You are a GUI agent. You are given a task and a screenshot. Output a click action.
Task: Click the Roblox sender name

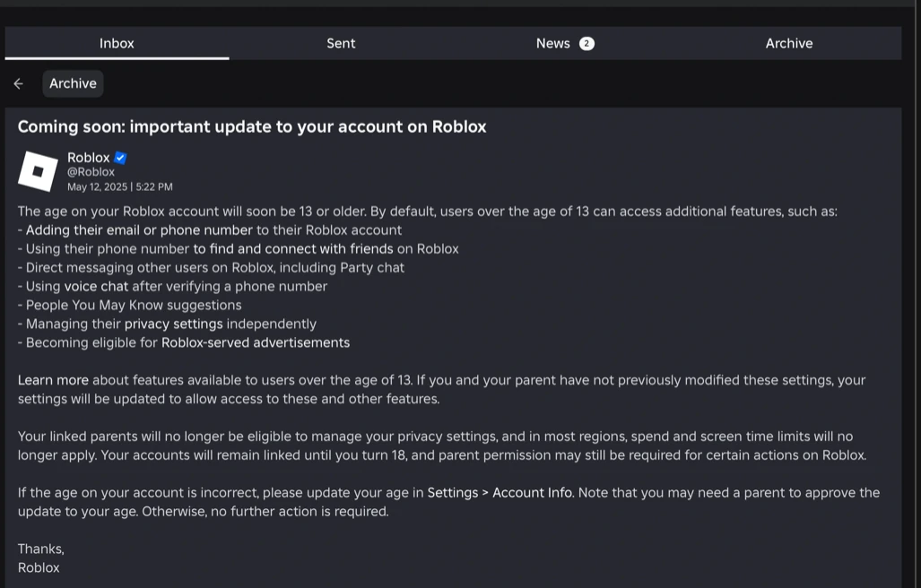coord(88,157)
